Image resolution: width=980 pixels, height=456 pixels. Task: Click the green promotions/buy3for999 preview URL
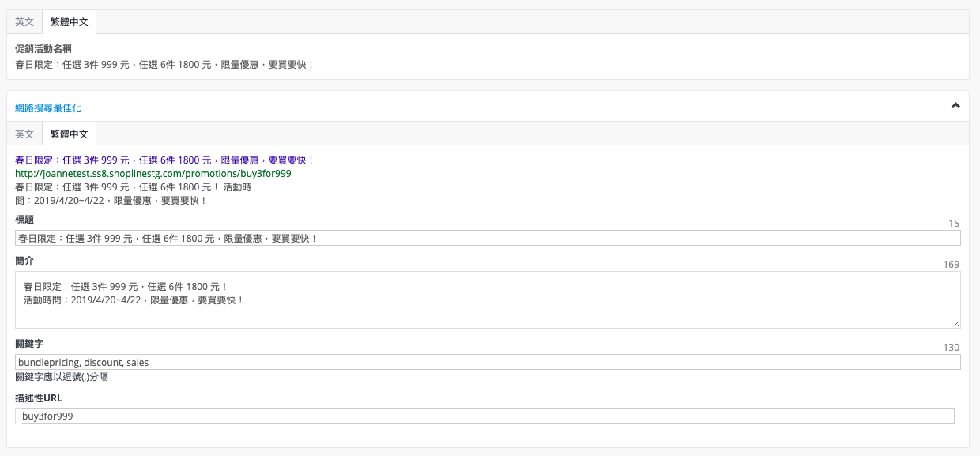point(153,174)
